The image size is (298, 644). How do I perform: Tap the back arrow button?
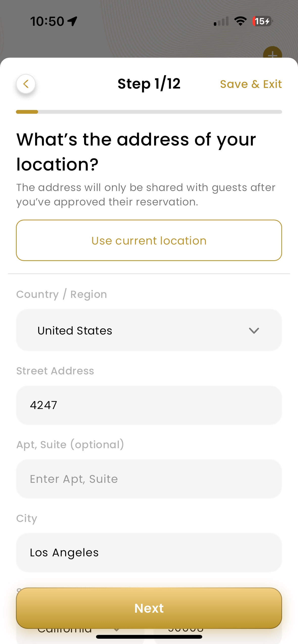(26, 84)
